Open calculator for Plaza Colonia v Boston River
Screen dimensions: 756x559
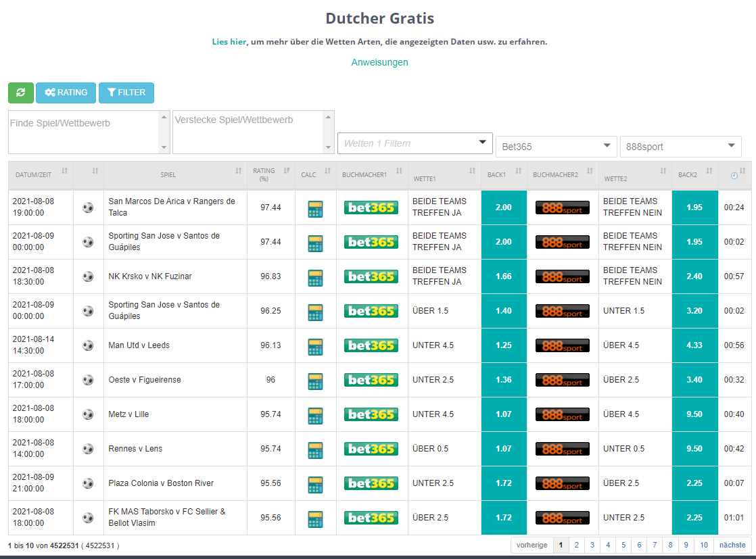315,485
